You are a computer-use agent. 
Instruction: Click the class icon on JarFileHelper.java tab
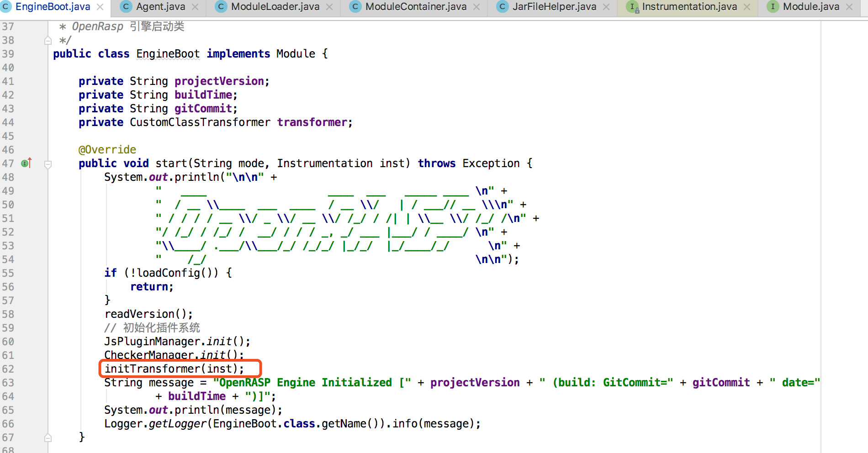pos(503,7)
